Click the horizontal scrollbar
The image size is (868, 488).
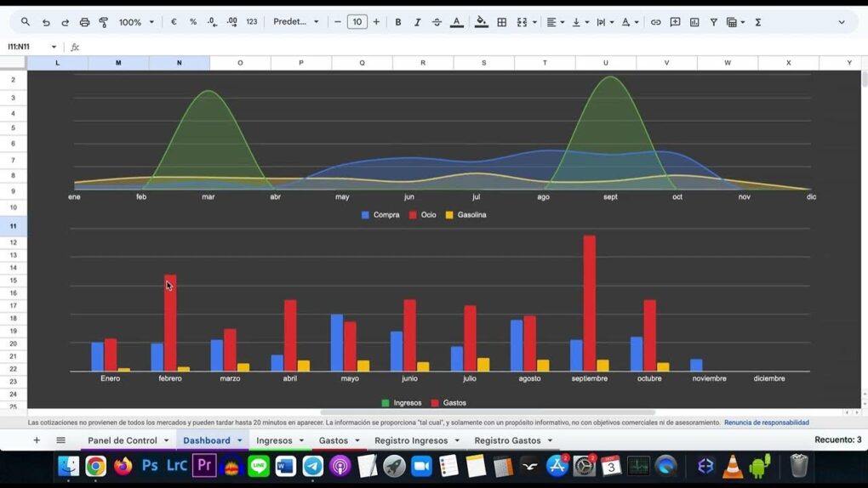pos(487,412)
